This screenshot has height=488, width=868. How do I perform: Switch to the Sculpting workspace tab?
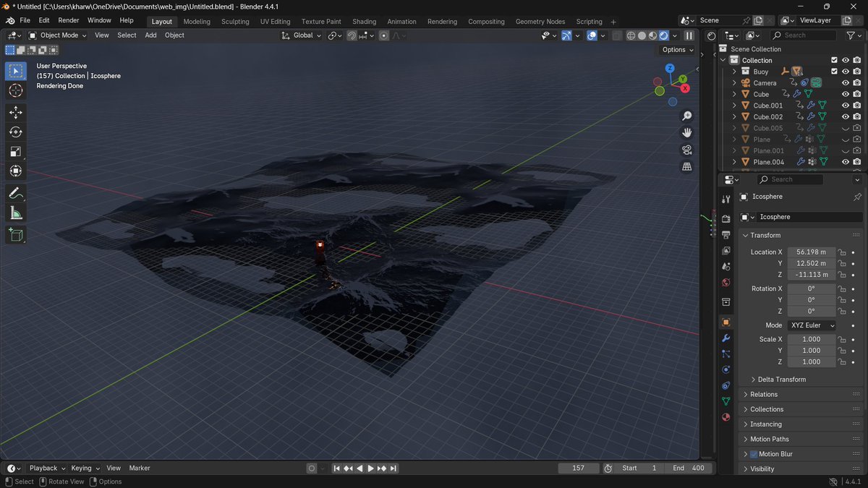[x=235, y=22]
